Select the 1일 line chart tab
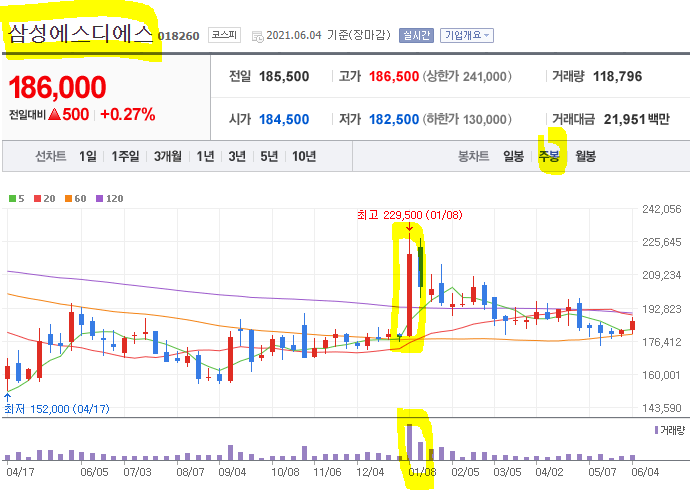 point(88,156)
